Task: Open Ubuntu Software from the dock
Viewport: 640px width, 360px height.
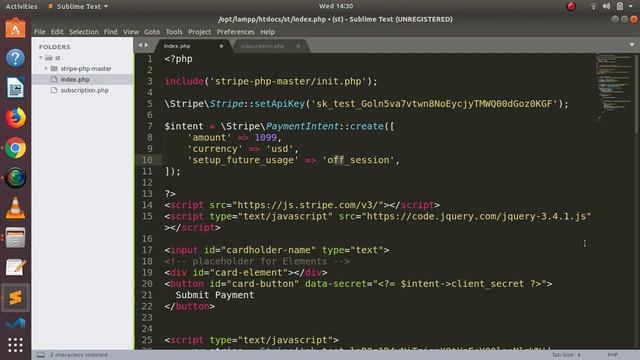Action: pyautogui.click(x=15, y=28)
